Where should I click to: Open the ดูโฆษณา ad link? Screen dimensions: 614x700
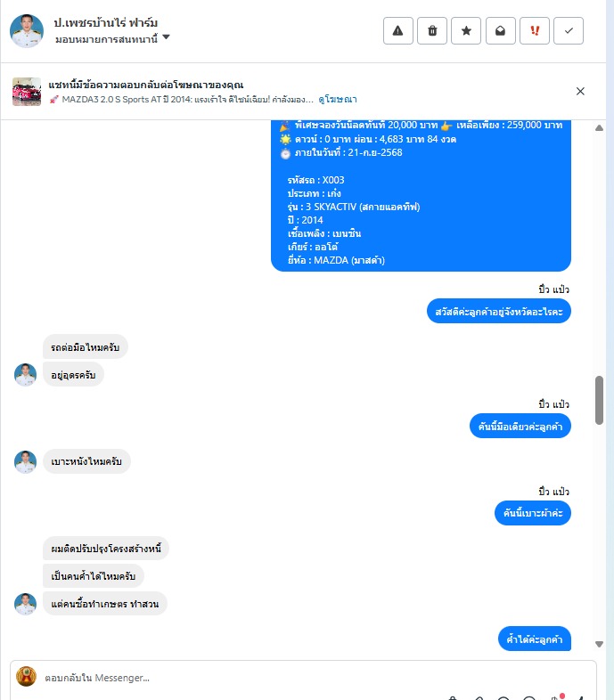[x=338, y=99]
